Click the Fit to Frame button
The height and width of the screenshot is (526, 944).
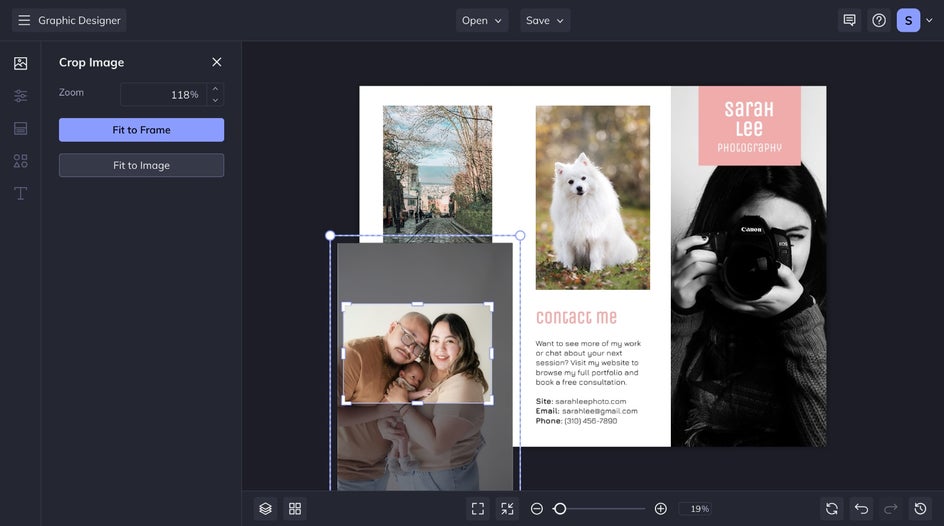click(x=141, y=130)
